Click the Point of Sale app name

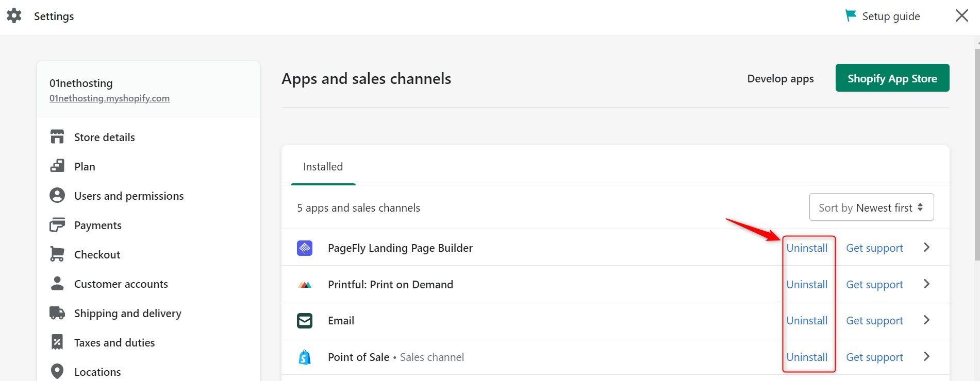pyautogui.click(x=358, y=357)
